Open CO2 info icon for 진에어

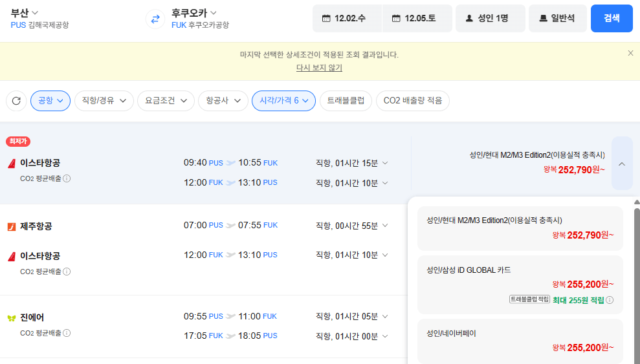pos(67,333)
